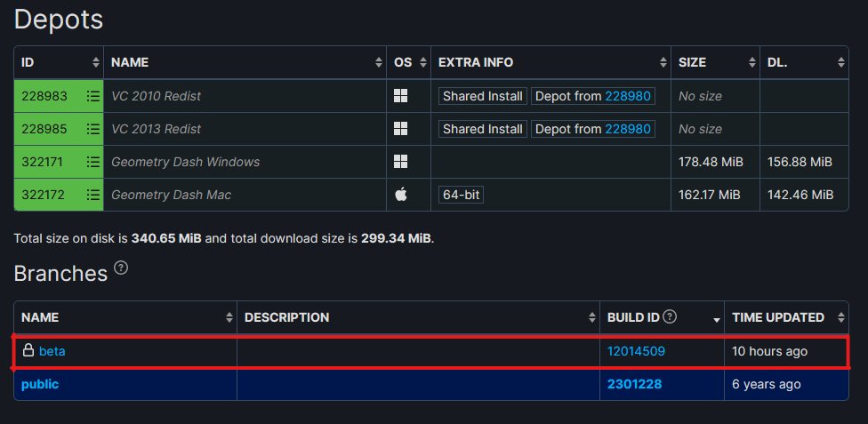This screenshot has width=868, height=424.
Task: Sort depots by EXTRA INFO column
Action: (663, 62)
